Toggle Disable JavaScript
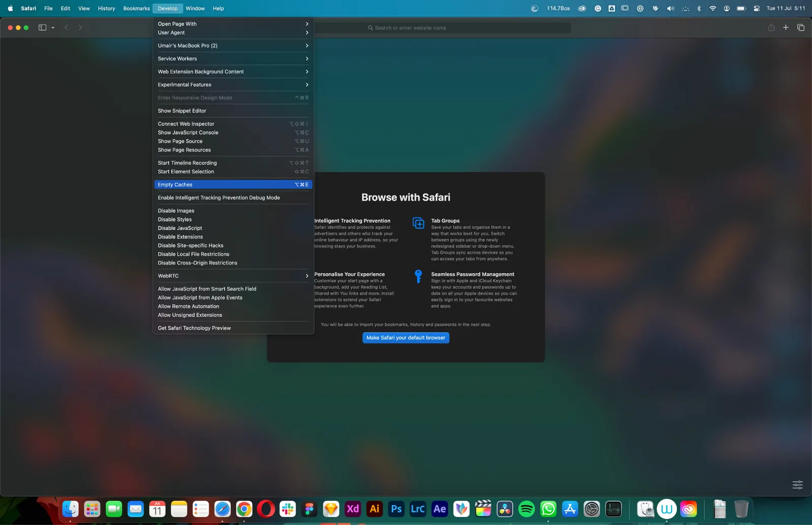The width and height of the screenshot is (812, 525). coord(233,228)
